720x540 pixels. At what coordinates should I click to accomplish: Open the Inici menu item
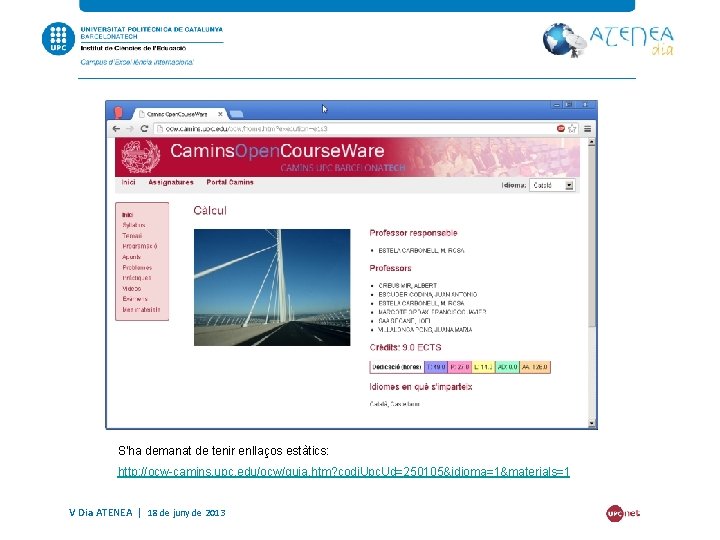pos(129,182)
